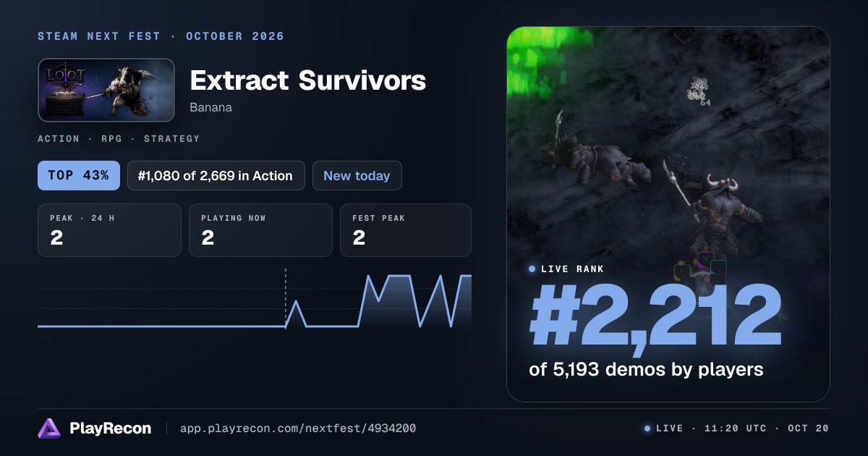868x456 pixels.
Task: Click the PlayRecon brand name
Action: [x=110, y=428]
